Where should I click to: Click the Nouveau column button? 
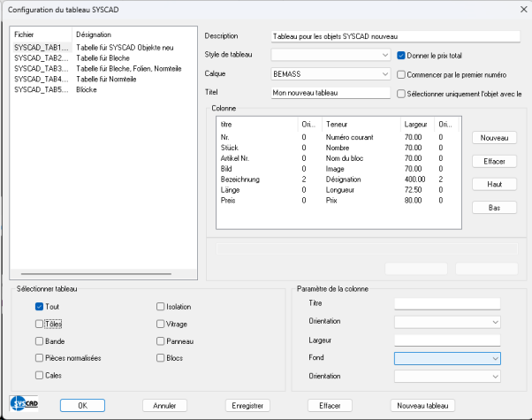[494, 138]
